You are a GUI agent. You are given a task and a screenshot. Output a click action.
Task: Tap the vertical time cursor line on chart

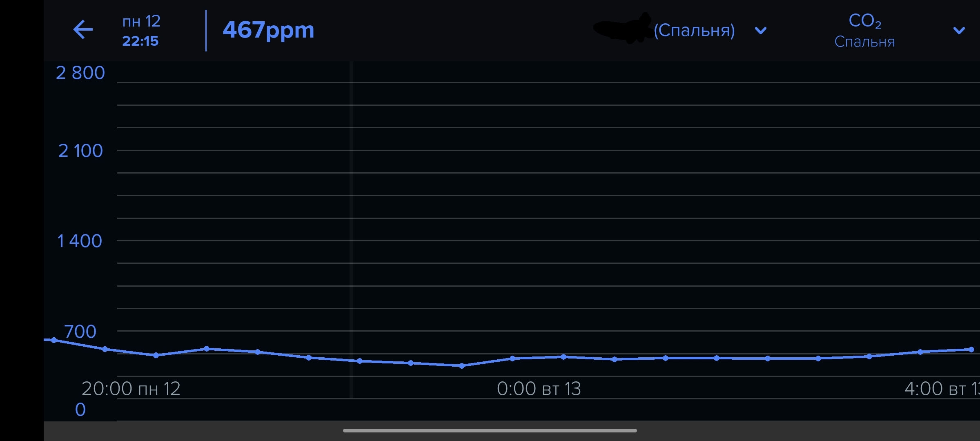pyautogui.click(x=351, y=204)
